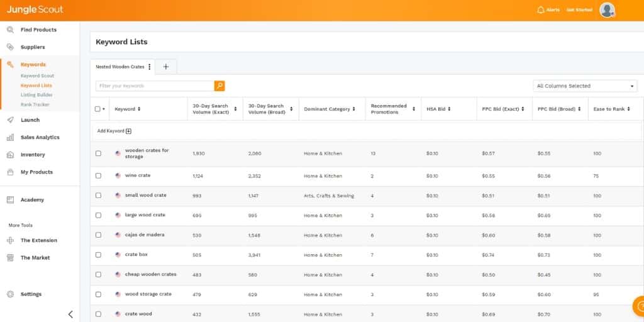The height and width of the screenshot is (322, 644).
Task: Toggle the select-all checkbox in table header
Action: pos(97,109)
